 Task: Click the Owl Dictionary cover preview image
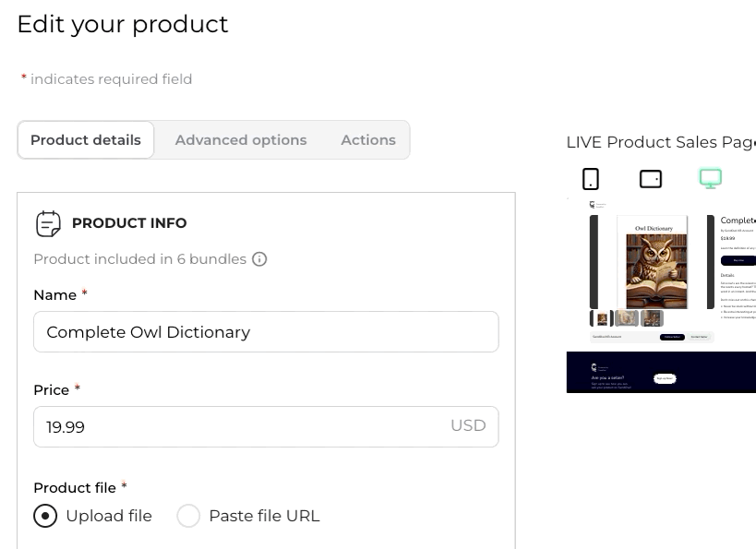[654, 263]
